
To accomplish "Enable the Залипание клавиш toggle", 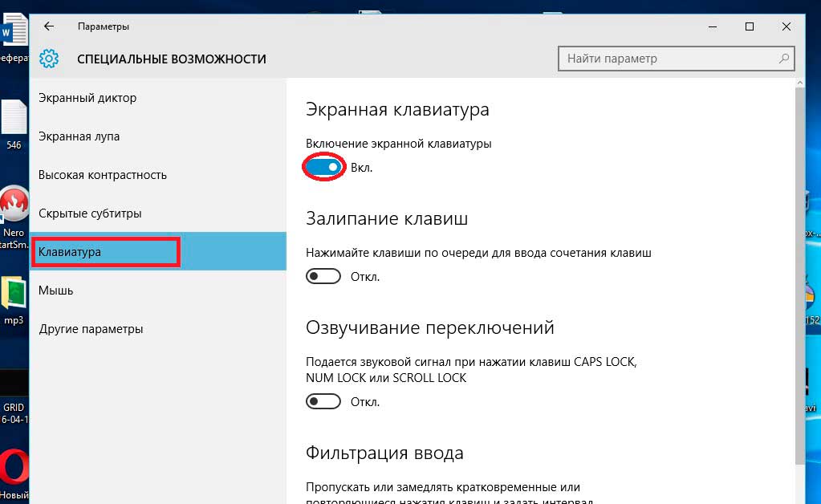I will coord(324,276).
